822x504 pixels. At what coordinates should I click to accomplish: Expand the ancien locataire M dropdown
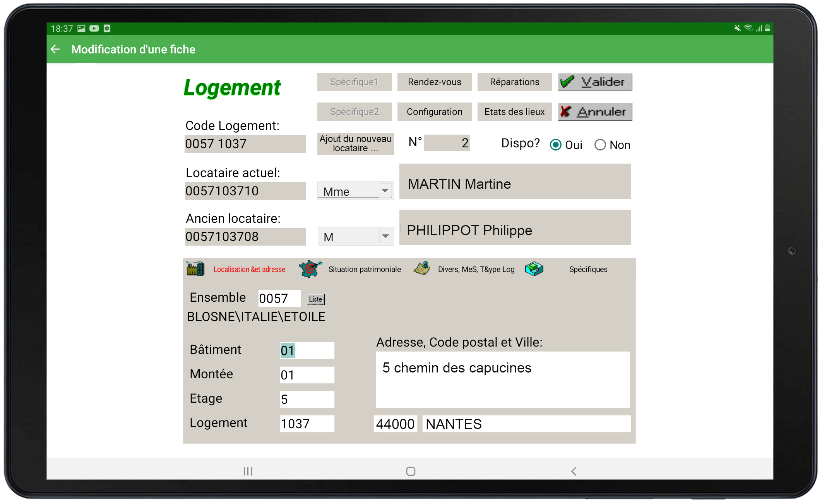pyautogui.click(x=385, y=236)
